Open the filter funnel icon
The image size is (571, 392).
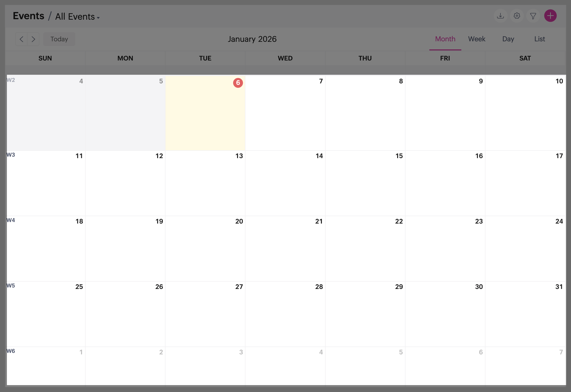[x=533, y=16]
